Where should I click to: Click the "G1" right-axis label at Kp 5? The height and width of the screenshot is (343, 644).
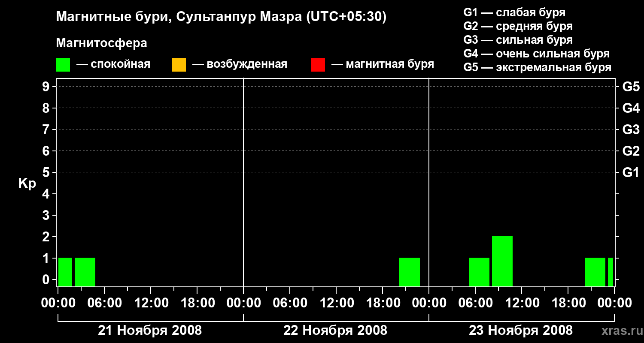(x=631, y=172)
